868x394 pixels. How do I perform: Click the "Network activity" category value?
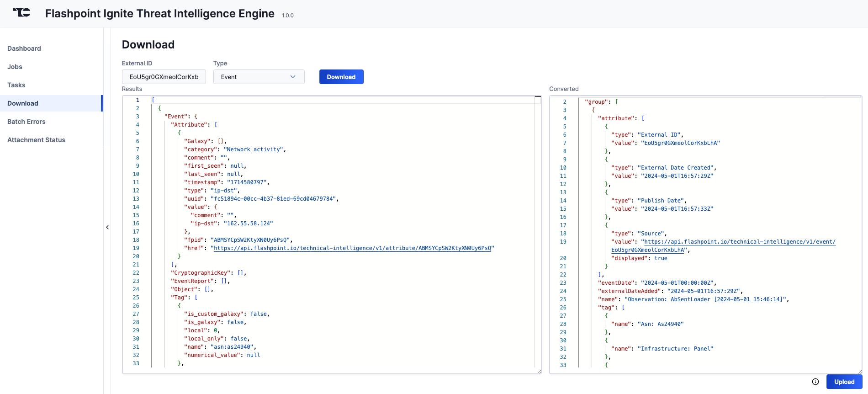coord(253,149)
